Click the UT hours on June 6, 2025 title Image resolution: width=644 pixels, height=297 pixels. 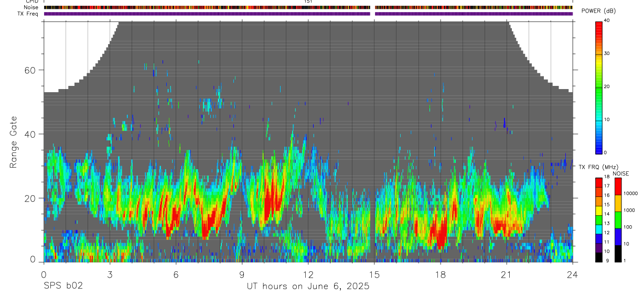pos(308,287)
